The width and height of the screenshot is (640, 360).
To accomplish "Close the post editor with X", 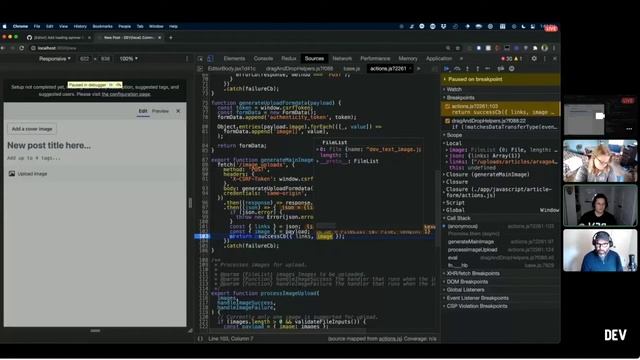I will (x=178, y=111).
